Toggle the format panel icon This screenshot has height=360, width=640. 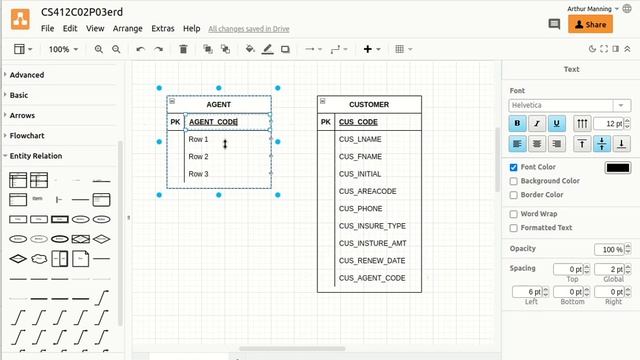tap(616, 49)
